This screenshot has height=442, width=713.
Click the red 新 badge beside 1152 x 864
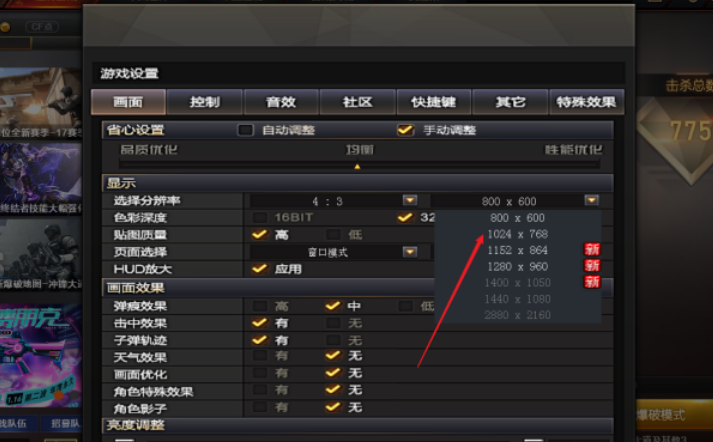click(x=592, y=250)
